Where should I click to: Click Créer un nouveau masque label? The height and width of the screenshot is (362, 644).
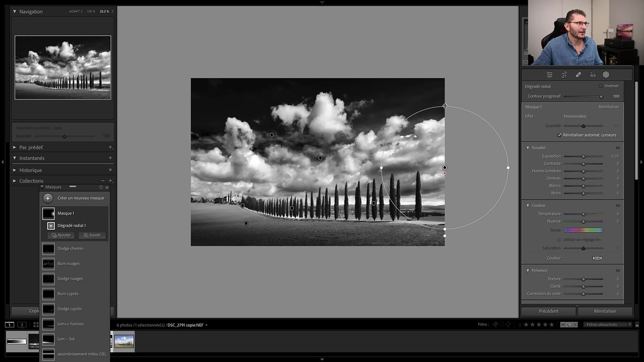click(x=81, y=198)
